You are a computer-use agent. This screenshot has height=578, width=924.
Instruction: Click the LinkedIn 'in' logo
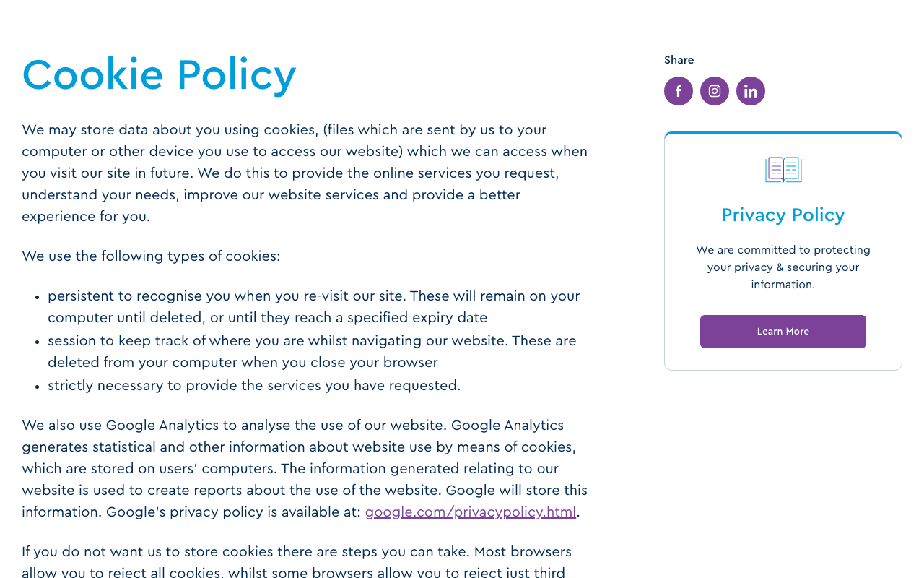750,91
